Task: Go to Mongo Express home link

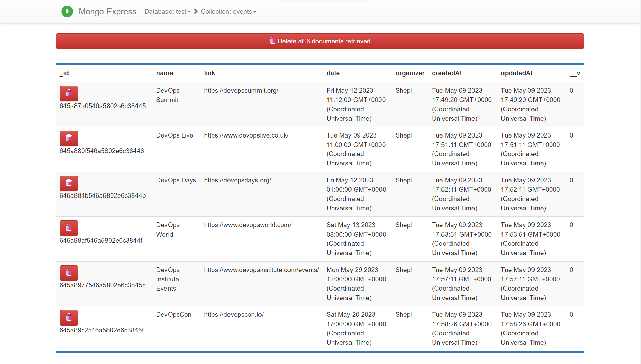Action: 108,12
